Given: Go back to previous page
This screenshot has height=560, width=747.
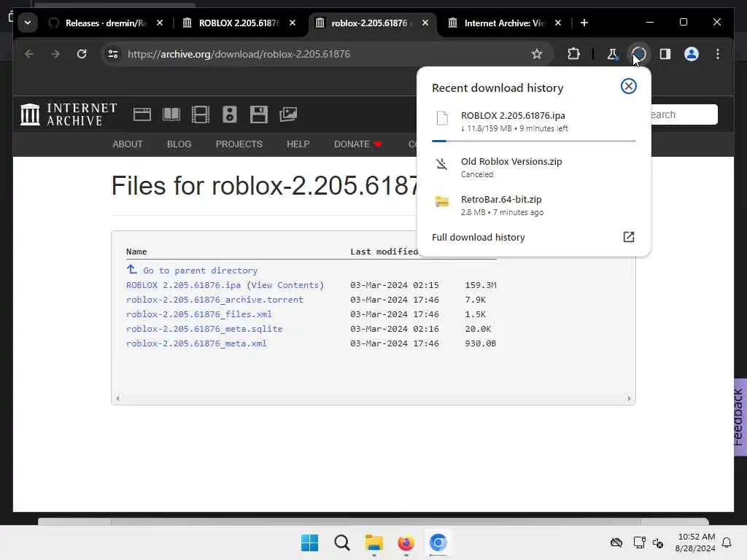Looking at the screenshot, I should coord(29,54).
